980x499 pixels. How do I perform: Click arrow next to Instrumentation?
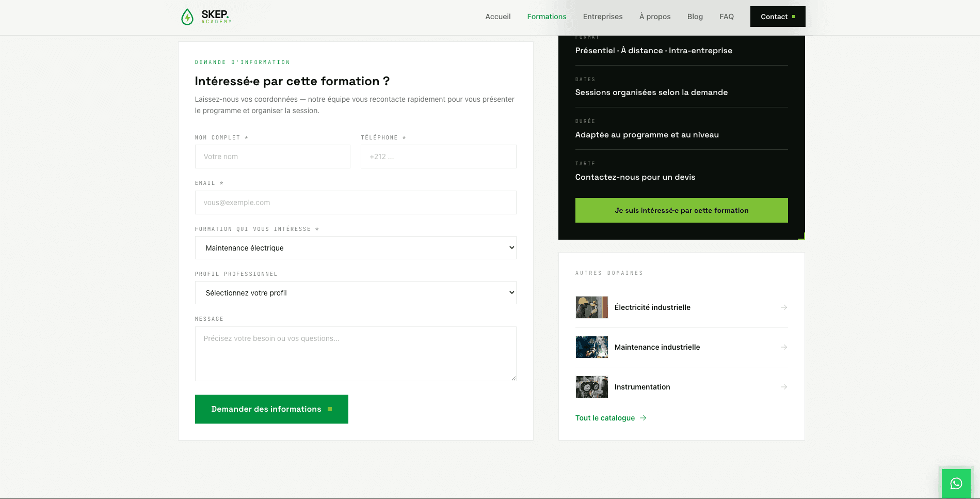tap(783, 387)
